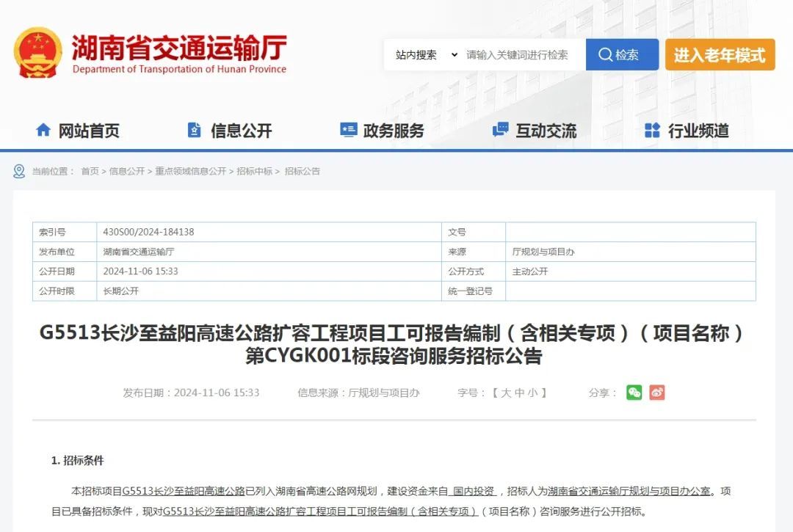Click the 进入老年模式 button
This screenshot has width=793, height=532.
[x=720, y=54]
